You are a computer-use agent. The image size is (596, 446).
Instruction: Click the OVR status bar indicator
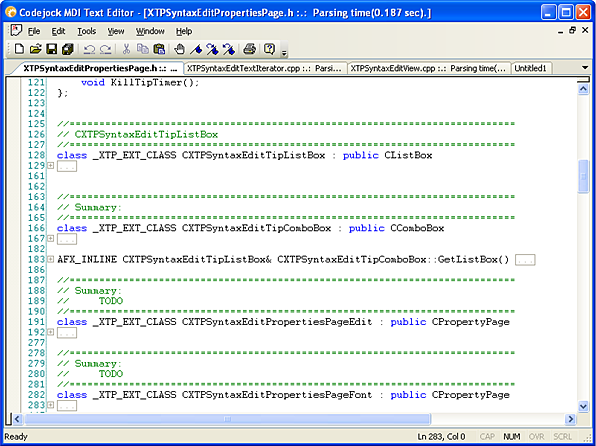(536, 436)
